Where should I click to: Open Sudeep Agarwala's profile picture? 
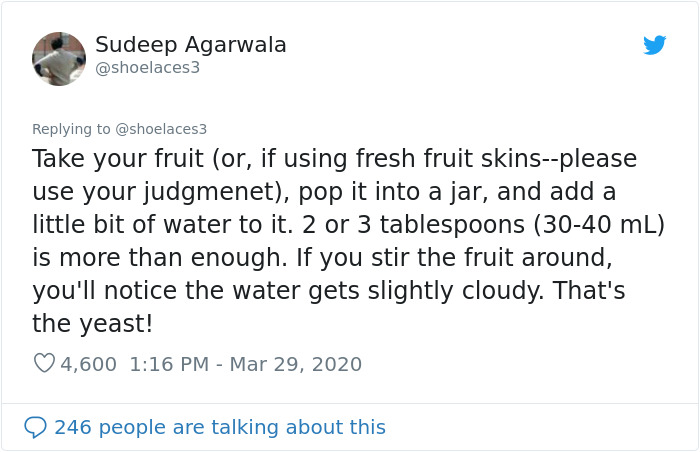click(x=59, y=58)
